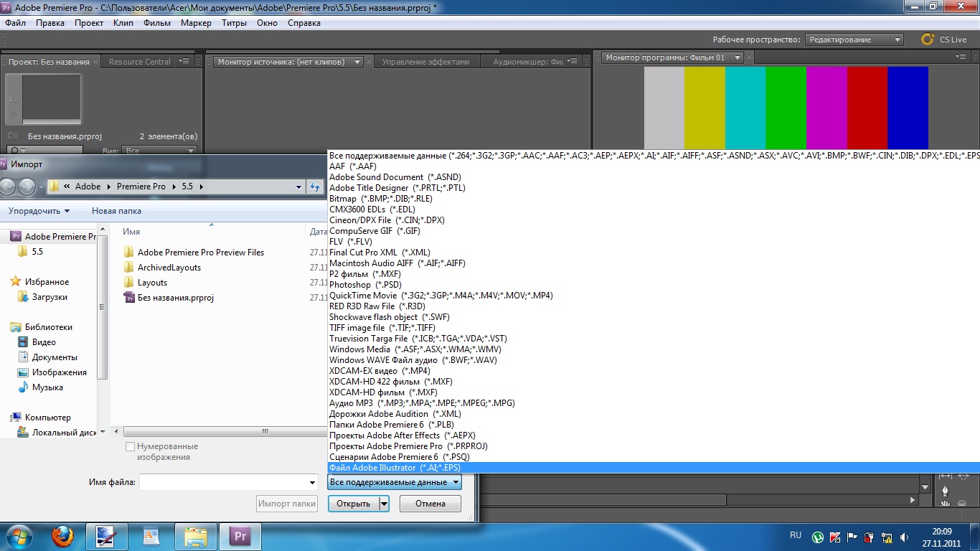Open the recent pages arrow beside forward button
Image resolution: width=980 pixels, height=551 pixels.
(41, 187)
